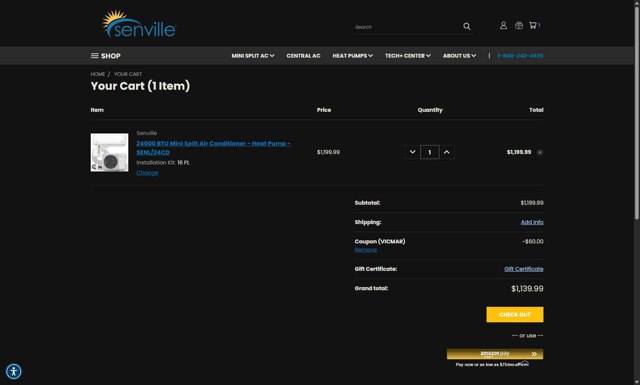
Task: Click the product thumbnail image
Action: 109,152
